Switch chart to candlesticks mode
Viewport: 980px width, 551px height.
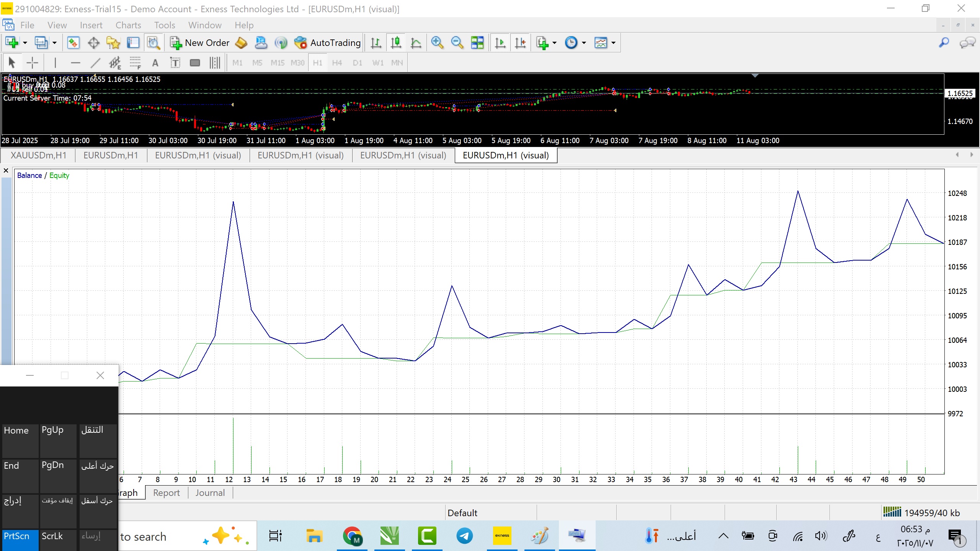point(396,42)
